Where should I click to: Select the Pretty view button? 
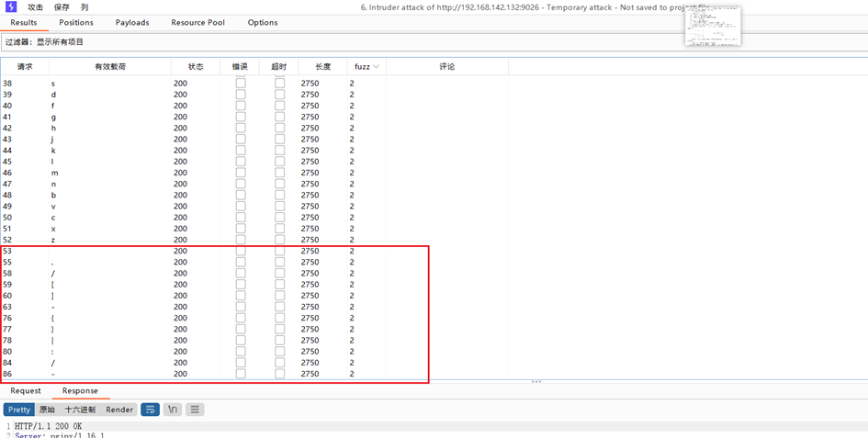18,410
